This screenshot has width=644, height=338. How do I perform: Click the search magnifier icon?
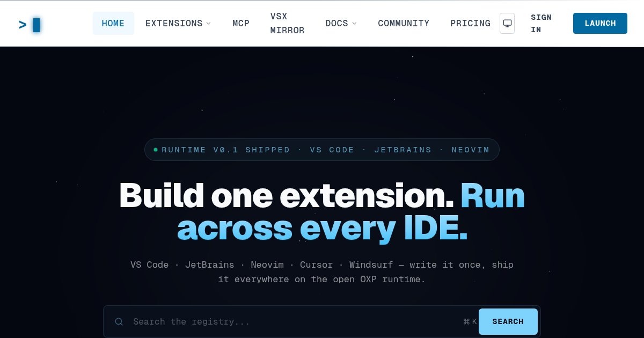pyautogui.click(x=119, y=321)
